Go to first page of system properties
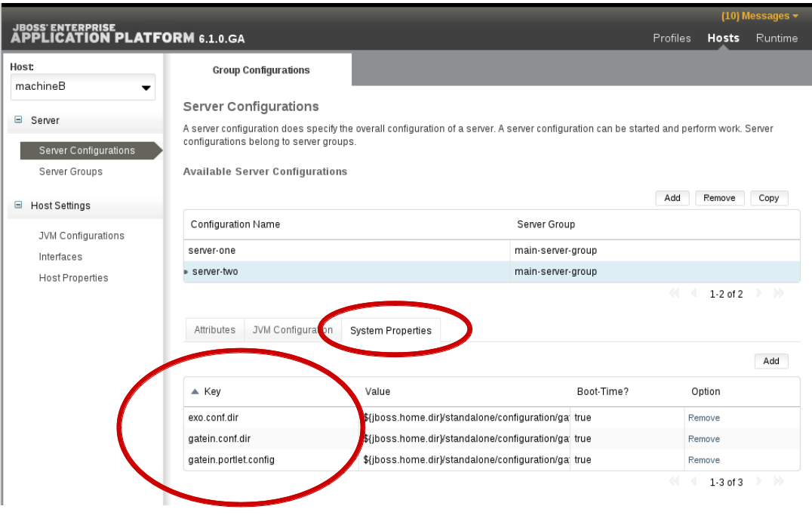Screen dimensions: 812x531 coord(674,482)
